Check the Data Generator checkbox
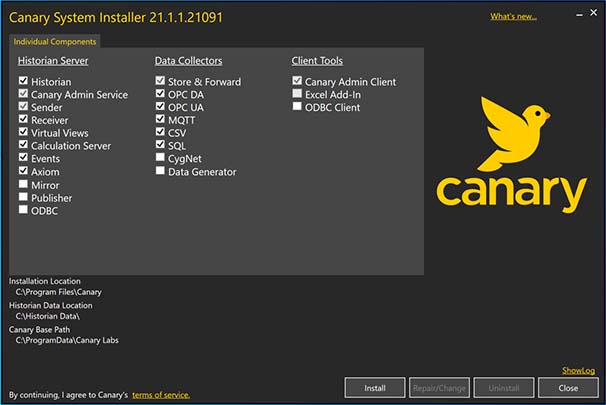This screenshot has width=606, height=405. 160,170
